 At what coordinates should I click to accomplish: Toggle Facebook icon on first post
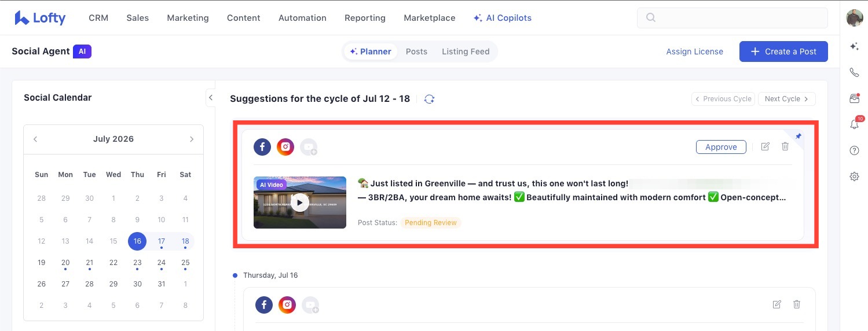[262, 147]
